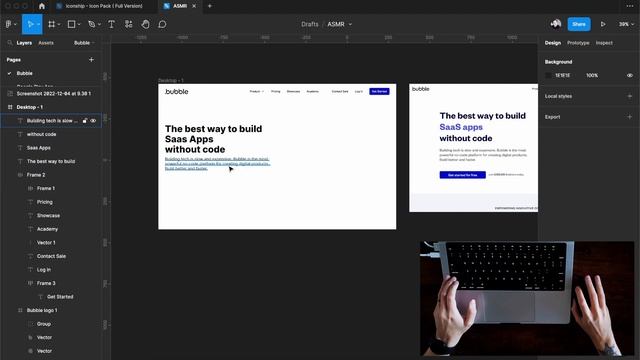The width and height of the screenshot is (640, 360).
Task: Close the ASMR tab
Action: (x=194, y=6)
